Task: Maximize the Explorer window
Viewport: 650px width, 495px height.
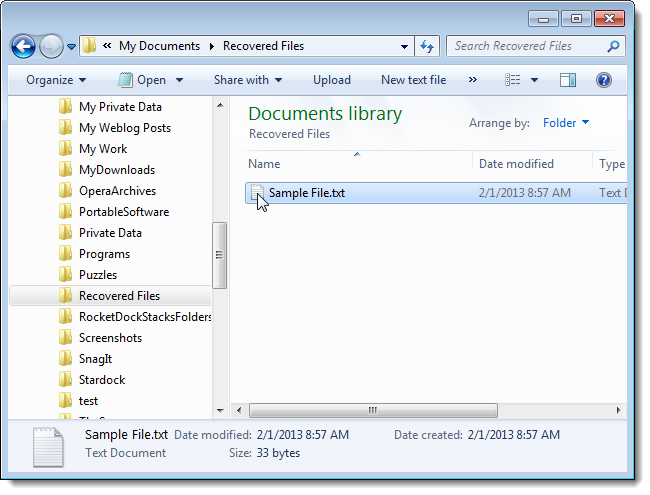Action: pos(576,19)
